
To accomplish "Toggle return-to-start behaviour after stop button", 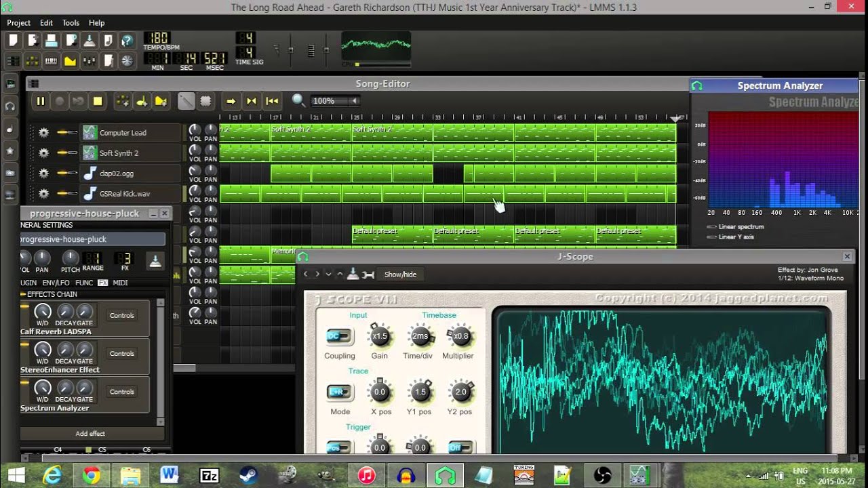I will (x=272, y=101).
